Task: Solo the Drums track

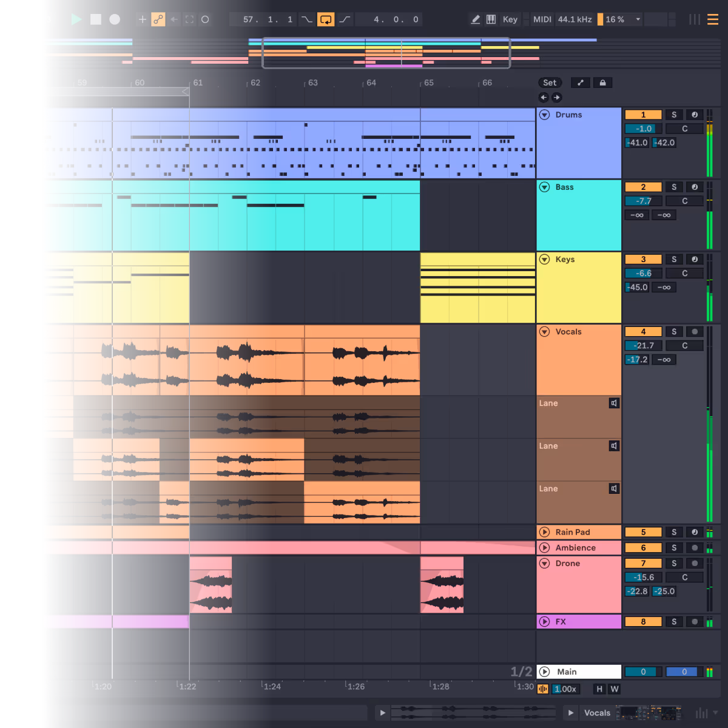Action: (674, 115)
